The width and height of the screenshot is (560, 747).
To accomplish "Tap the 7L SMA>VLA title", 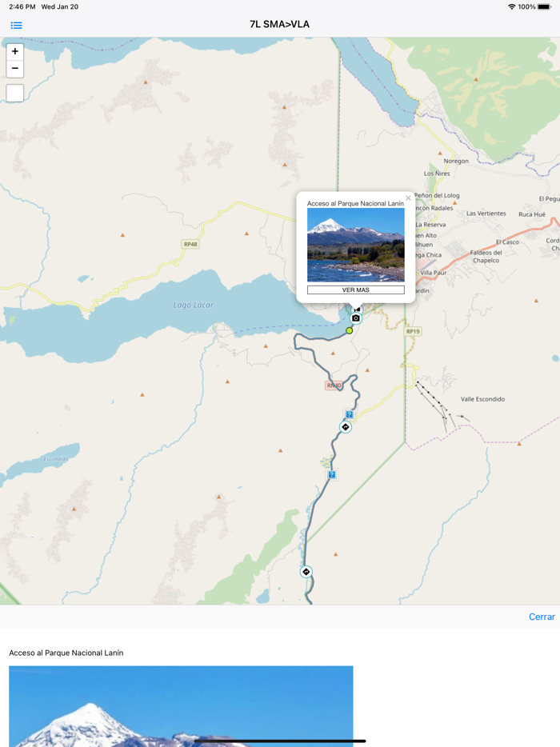I will click(x=280, y=24).
